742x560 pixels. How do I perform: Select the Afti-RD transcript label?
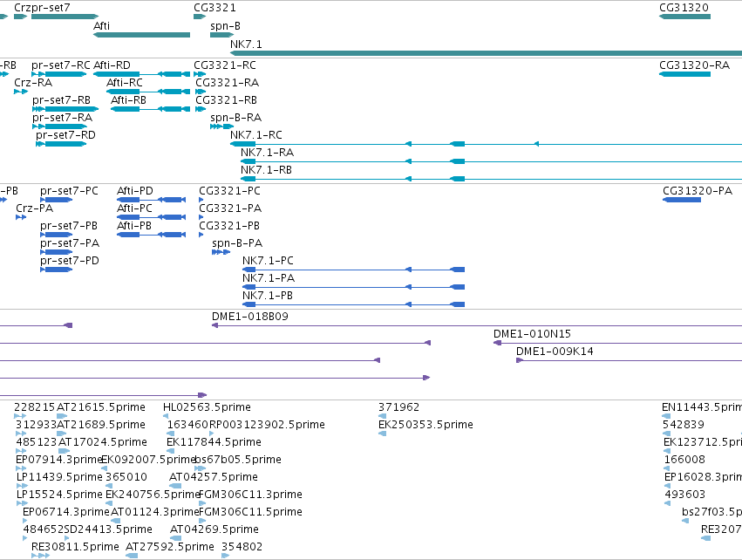(112, 65)
